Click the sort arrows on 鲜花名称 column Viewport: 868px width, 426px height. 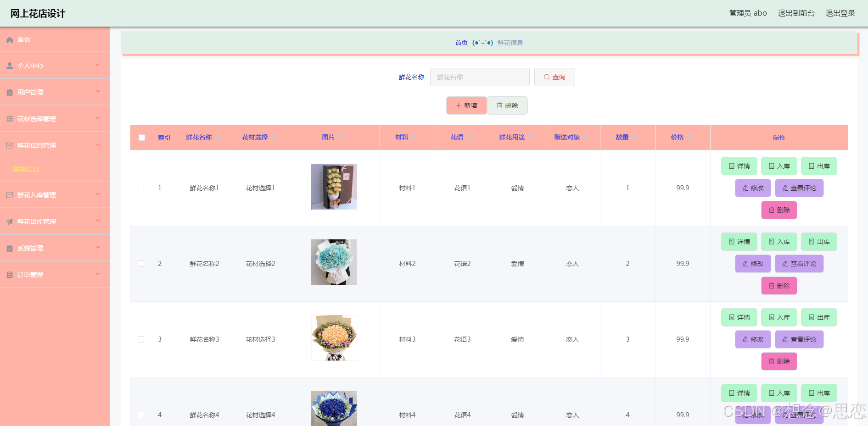[218, 138]
